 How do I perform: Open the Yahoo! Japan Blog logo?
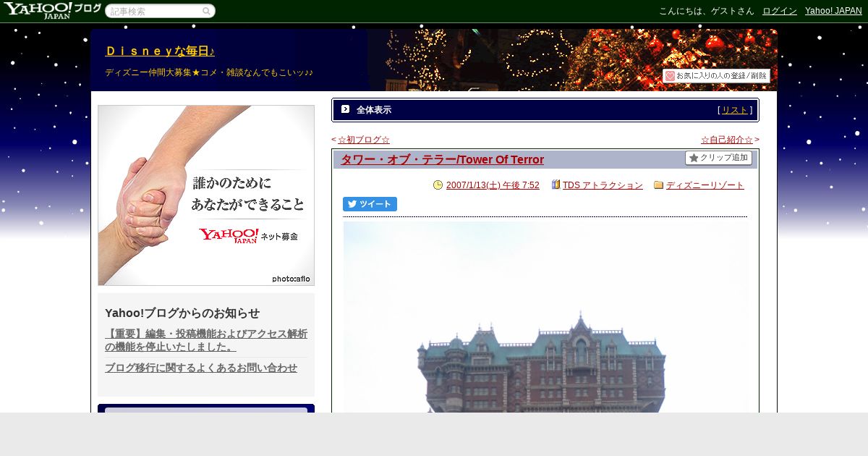52,11
